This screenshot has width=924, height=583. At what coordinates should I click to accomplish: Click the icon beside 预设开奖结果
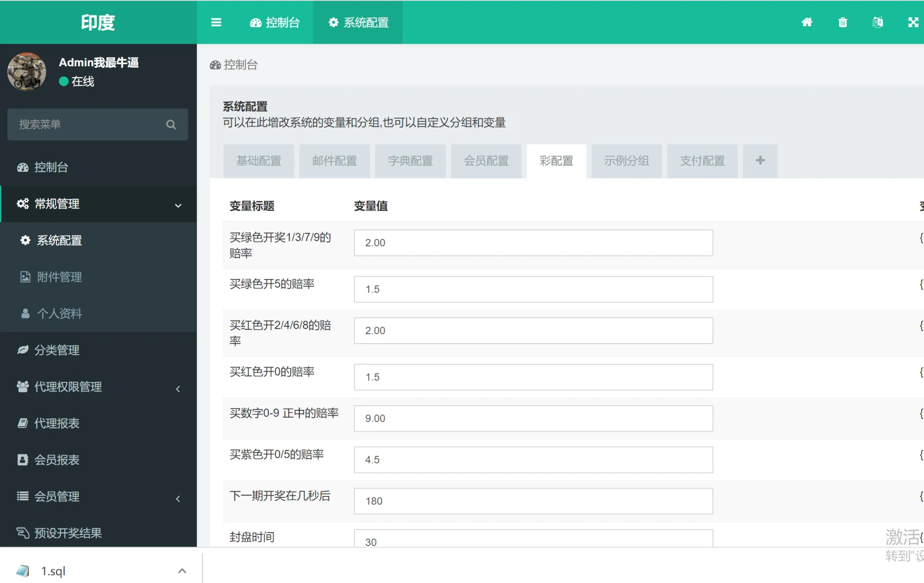(23, 533)
